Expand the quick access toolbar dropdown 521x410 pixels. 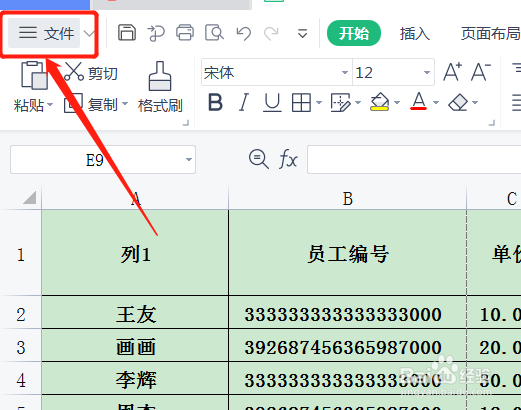pyautogui.click(x=302, y=34)
